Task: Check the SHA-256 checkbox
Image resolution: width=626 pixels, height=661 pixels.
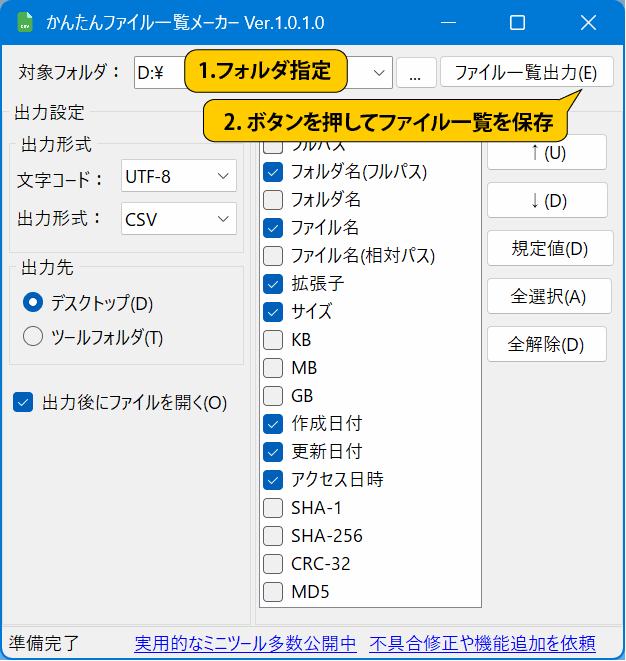Action: 273,536
